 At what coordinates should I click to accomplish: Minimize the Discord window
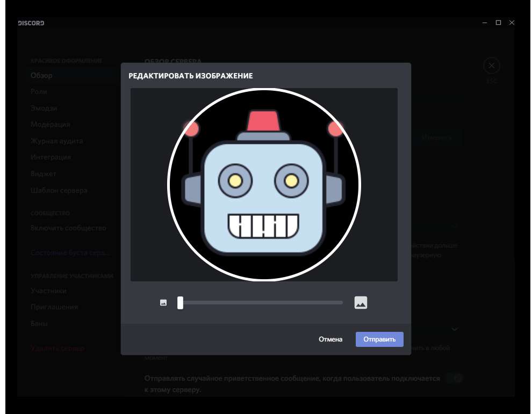485,23
